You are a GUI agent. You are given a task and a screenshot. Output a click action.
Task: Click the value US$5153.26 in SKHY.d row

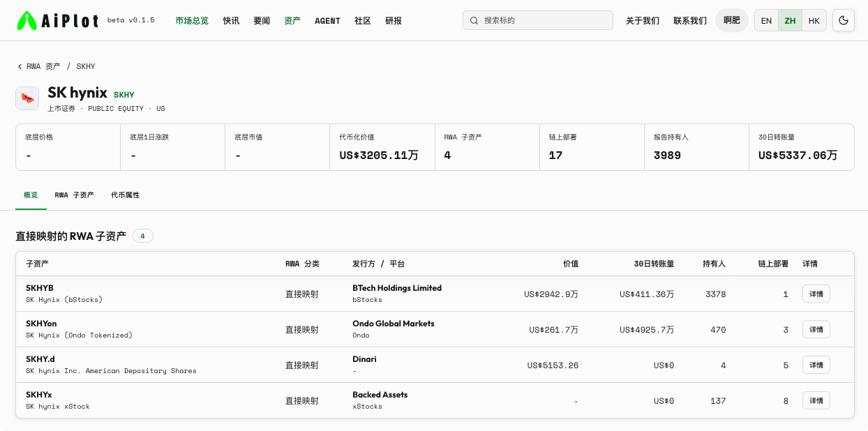pyautogui.click(x=553, y=365)
